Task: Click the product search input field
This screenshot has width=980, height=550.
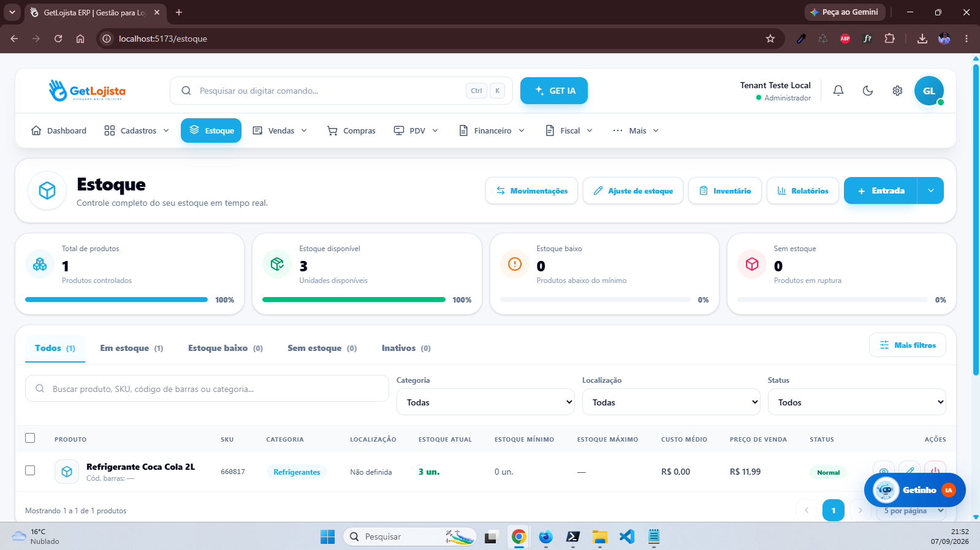Action: tap(207, 389)
